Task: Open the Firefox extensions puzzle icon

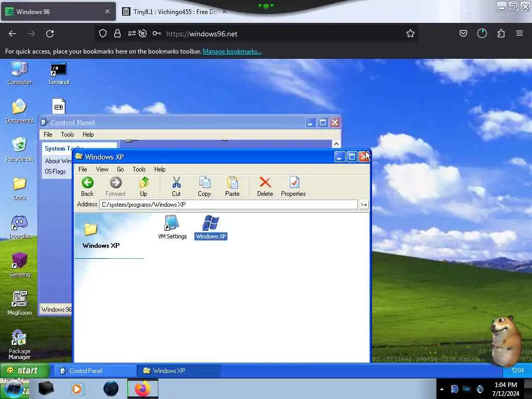Action: [501, 33]
